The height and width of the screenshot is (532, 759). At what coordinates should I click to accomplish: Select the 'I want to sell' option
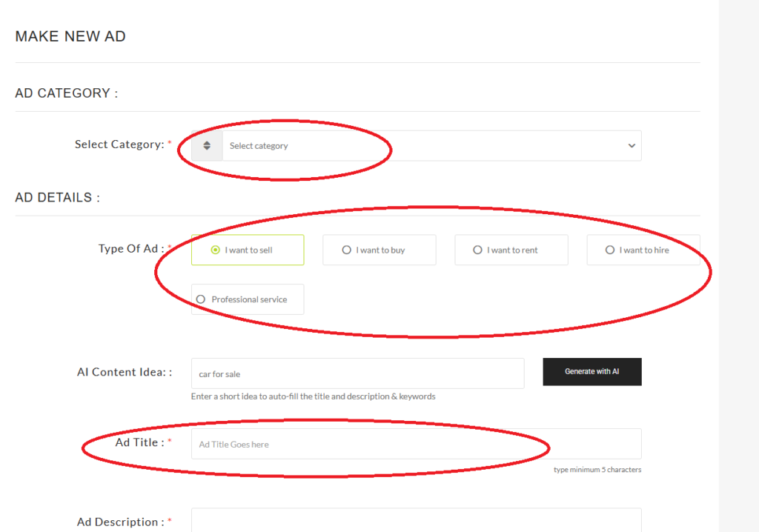248,250
